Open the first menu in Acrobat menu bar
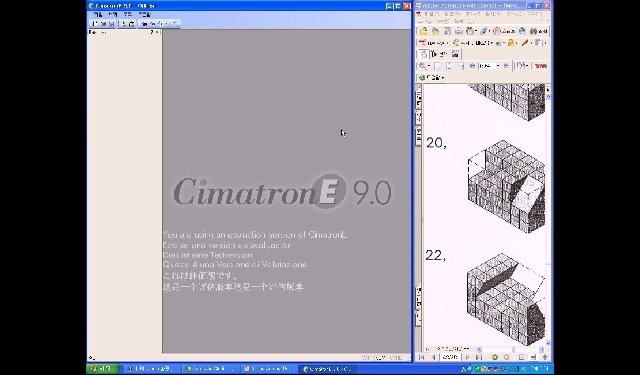This screenshot has width=640, height=375. pos(432,14)
